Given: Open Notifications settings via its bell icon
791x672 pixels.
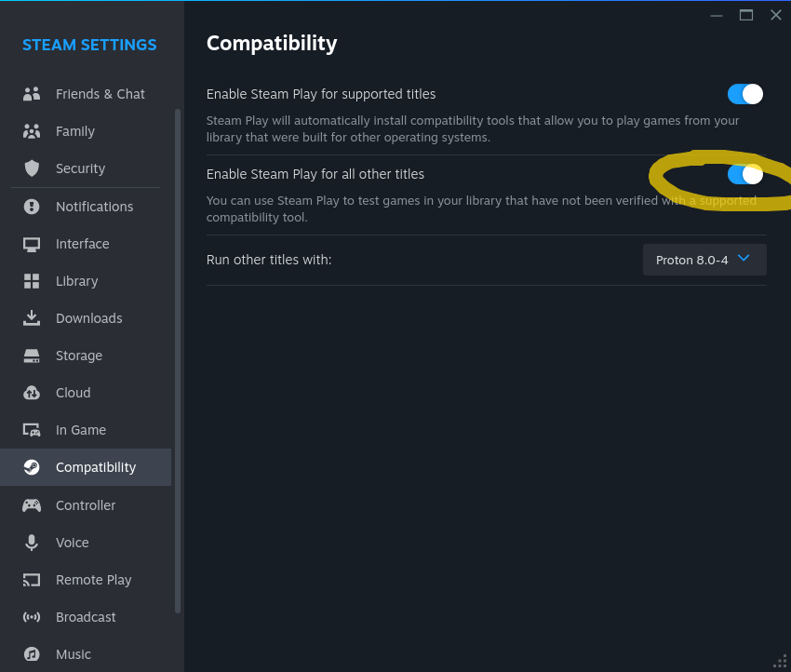Looking at the screenshot, I should coord(31,206).
